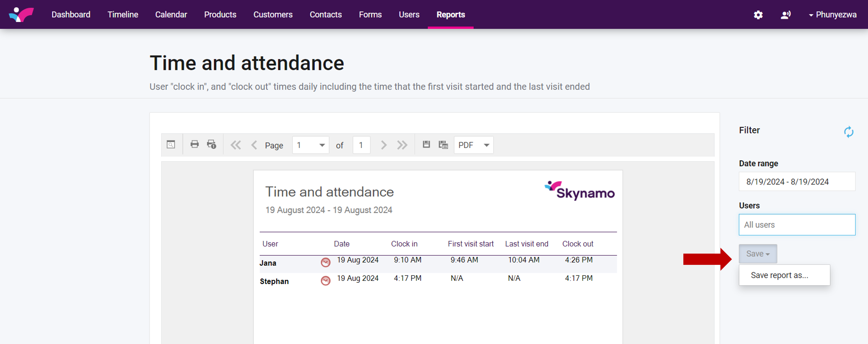Open the Customers tab

click(x=273, y=14)
